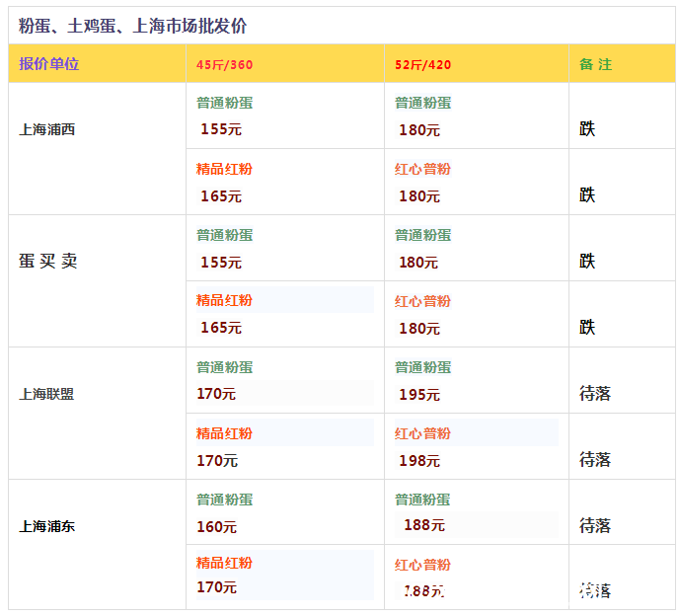This screenshot has width=680, height=616.
Task: Click the 上海浦东 row name
Action: 46,526
